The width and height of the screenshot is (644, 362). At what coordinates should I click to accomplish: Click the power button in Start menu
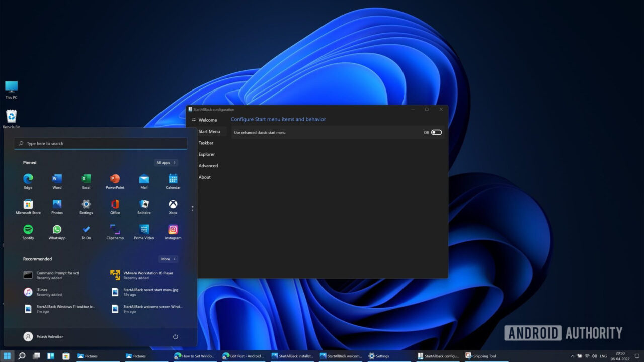[175, 337]
